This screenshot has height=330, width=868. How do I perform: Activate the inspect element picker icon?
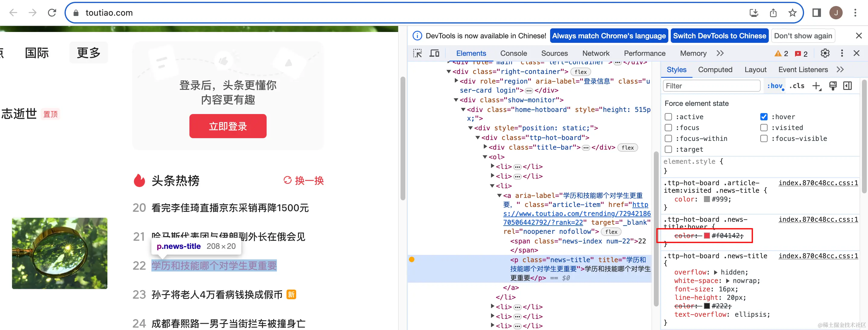click(x=417, y=53)
